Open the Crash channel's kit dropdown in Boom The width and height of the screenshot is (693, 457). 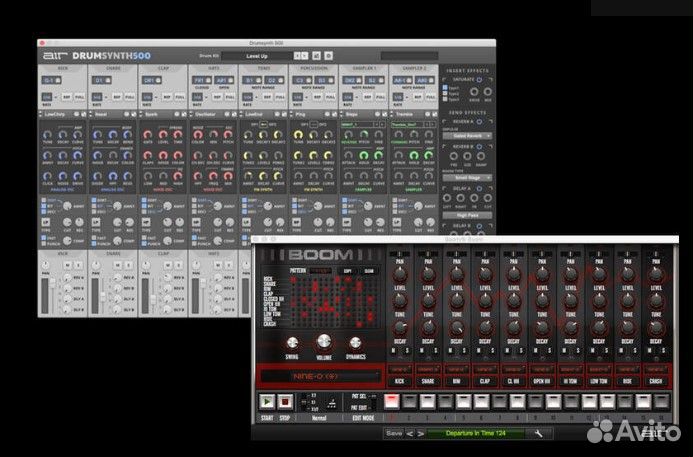click(x=656, y=369)
